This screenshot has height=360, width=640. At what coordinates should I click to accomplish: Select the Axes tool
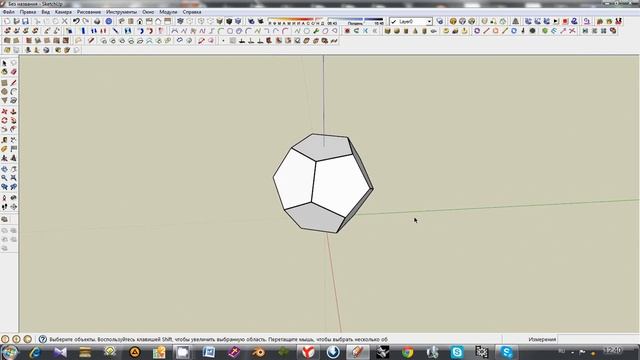coord(4,158)
